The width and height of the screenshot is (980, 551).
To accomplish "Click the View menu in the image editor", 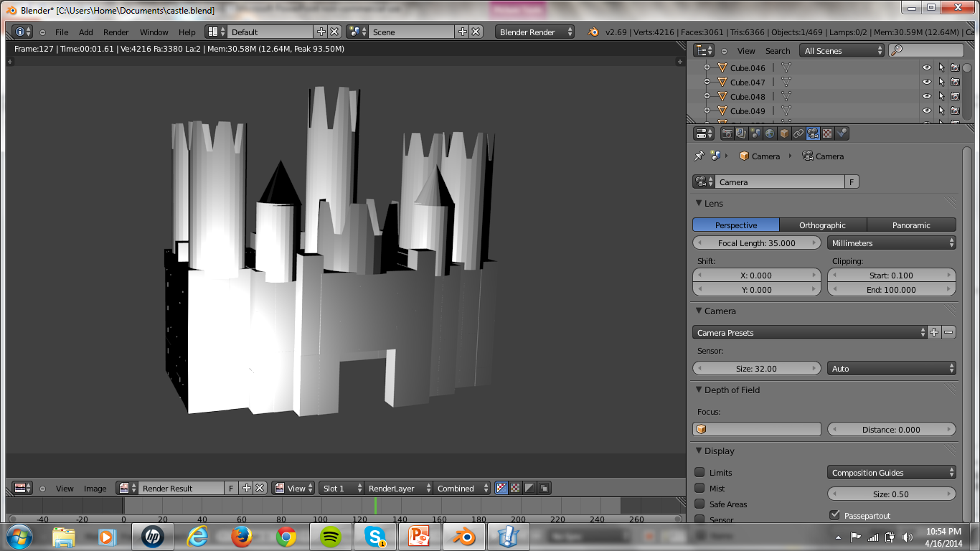I will click(x=65, y=488).
